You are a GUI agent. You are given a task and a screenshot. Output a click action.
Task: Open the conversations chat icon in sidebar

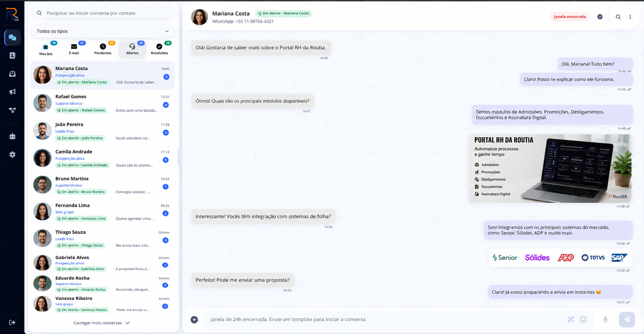click(13, 38)
